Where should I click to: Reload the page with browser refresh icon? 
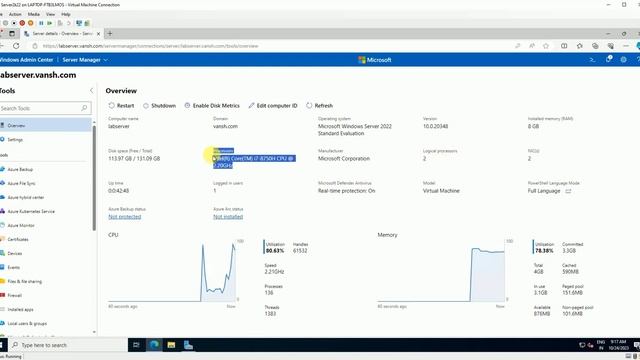[16, 46]
